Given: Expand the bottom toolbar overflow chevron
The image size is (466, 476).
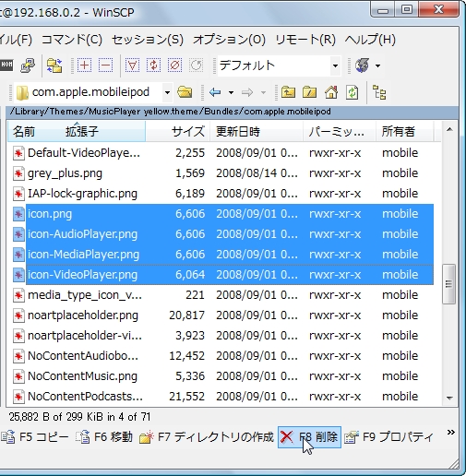Looking at the screenshot, I should coord(450,433).
